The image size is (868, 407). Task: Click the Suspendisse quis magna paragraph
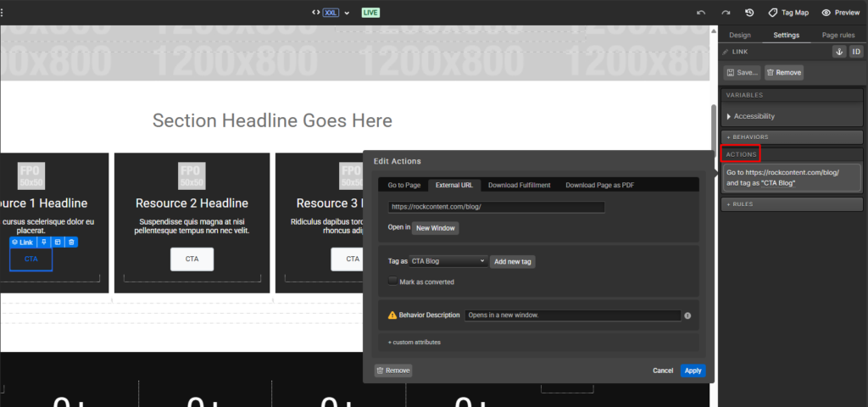pos(192,226)
